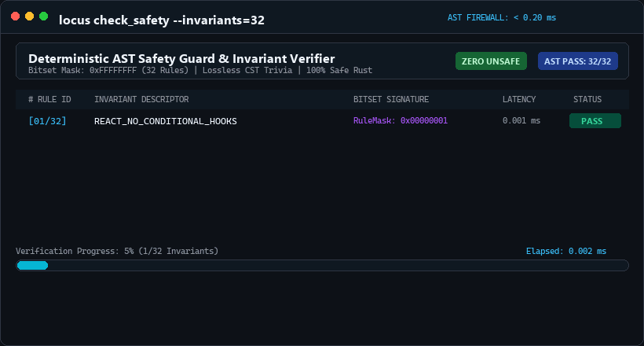Viewport: 644px width, 346px height.
Task: Click the yellow minimize window dot
Action: point(30,17)
